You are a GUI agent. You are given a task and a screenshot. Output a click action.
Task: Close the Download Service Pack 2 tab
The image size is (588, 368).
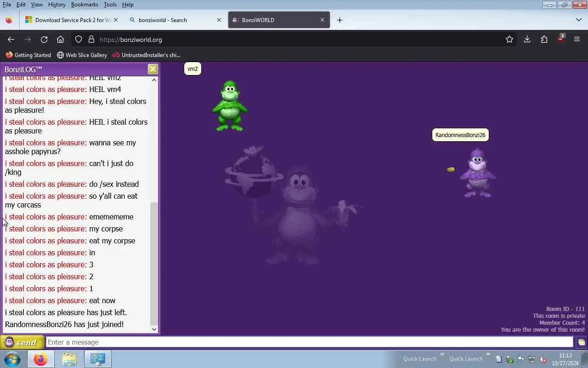tap(116, 20)
